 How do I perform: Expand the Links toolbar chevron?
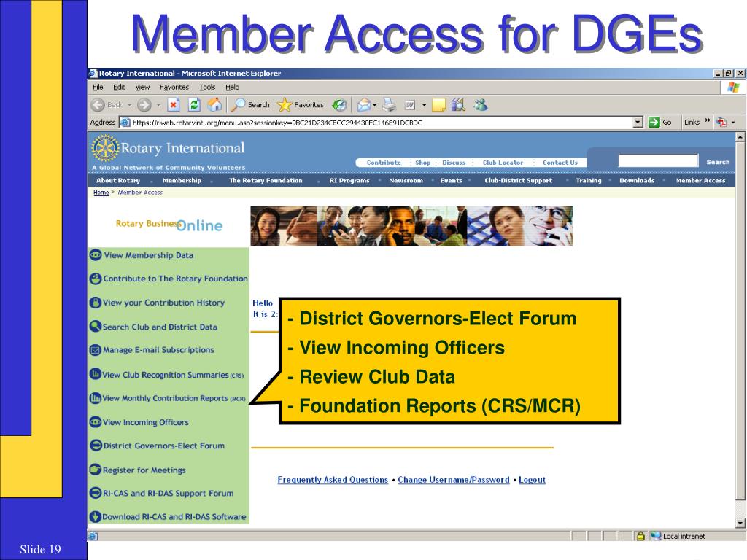[x=708, y=121]
